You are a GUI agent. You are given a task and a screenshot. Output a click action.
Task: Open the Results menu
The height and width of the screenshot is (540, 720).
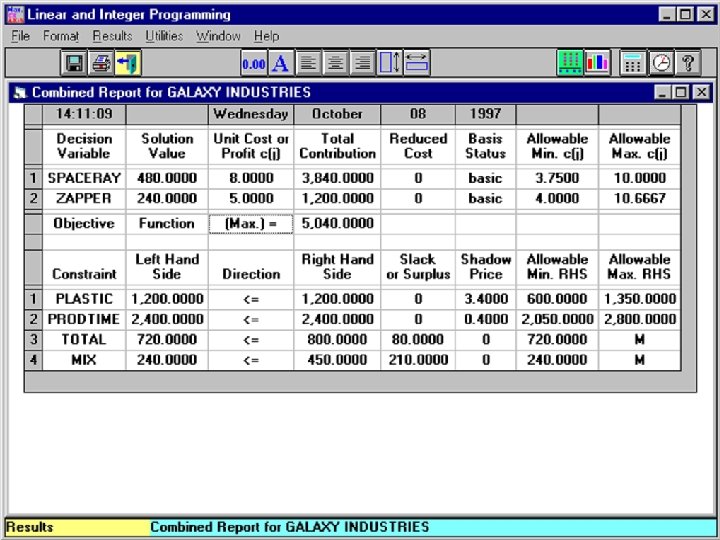(x=112, y=36)
